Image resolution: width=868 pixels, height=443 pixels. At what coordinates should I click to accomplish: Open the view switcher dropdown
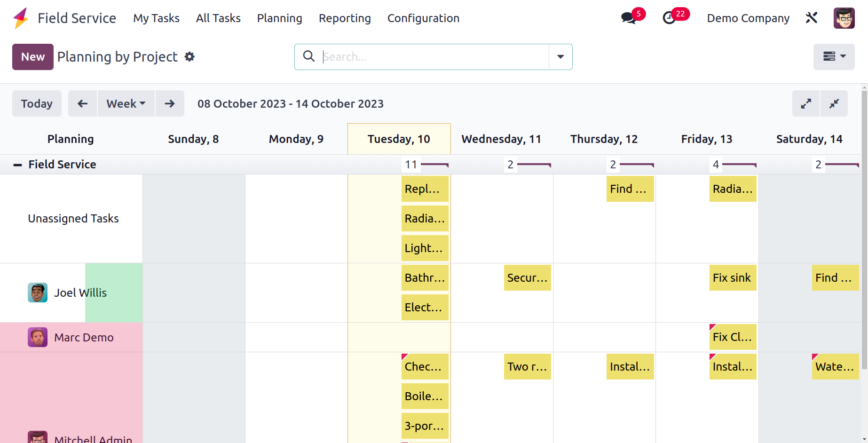[x=834, y=57]
